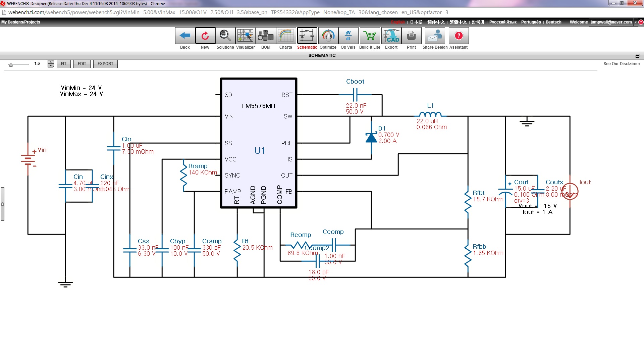This screenshot has width=644, height=349.
Task: Click the zoom level stepper arrows
Action: pyautogui.click(x=51, y=64)
